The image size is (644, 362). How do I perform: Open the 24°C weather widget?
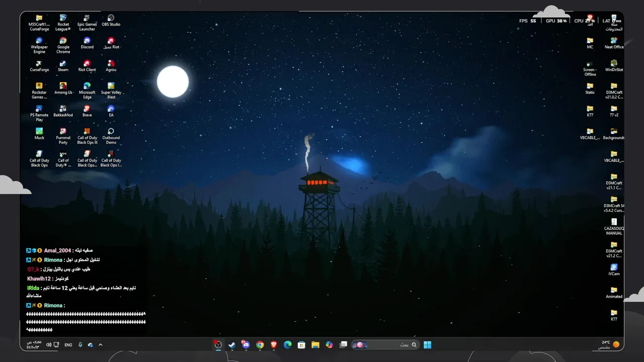point(608,344)
